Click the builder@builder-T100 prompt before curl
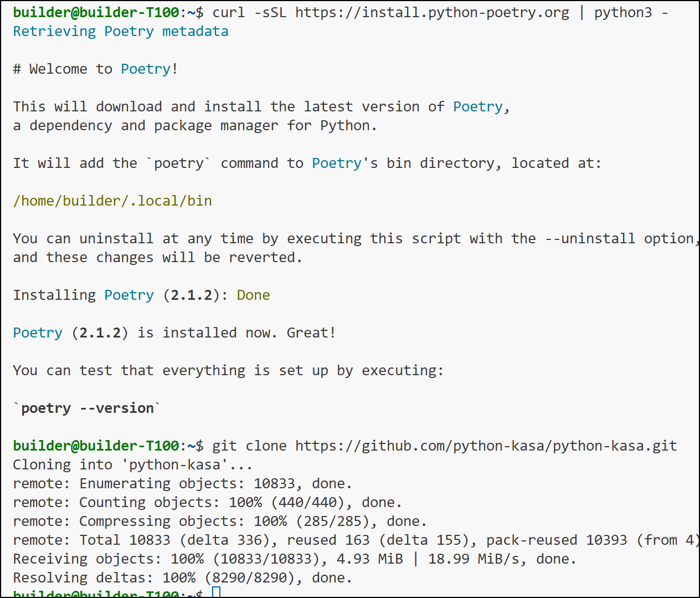The image size is (700, 598). point(96,12)
